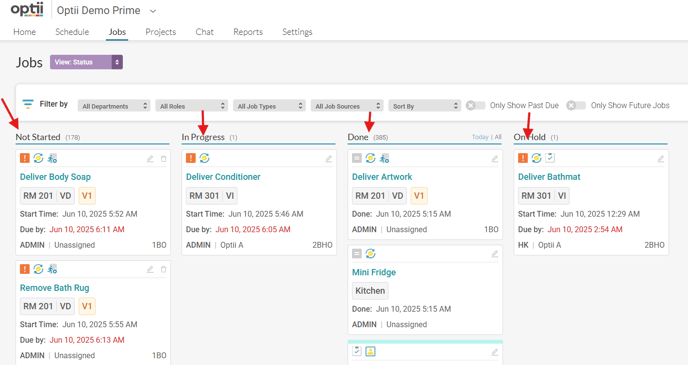The image size is (688, 365).
Task: Click the repeat icon on Deliver Artwork
Action: 370,158
